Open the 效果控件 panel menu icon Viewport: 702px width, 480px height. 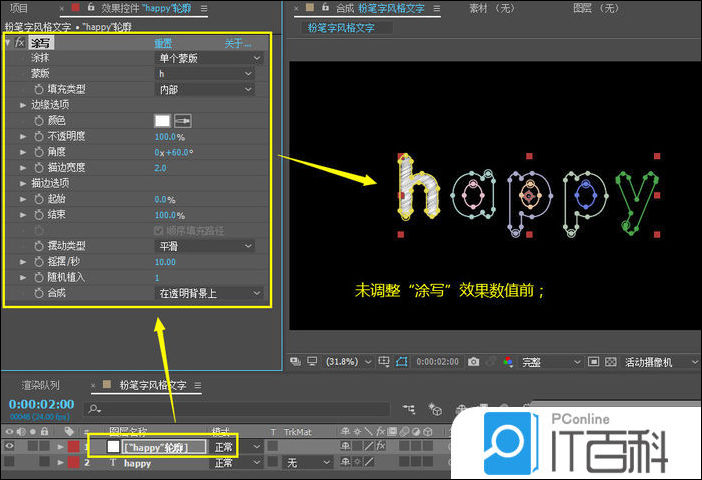204,8
